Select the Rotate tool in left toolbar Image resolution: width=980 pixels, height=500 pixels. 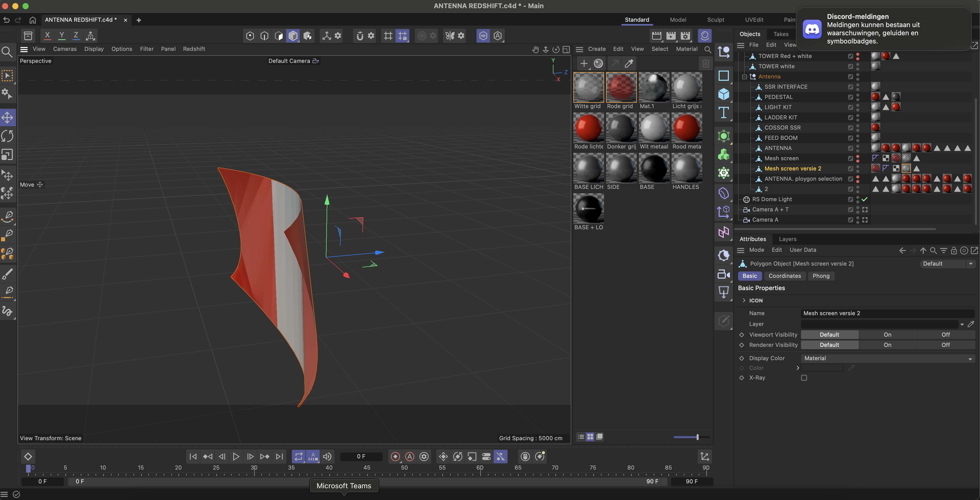(8, 136)
